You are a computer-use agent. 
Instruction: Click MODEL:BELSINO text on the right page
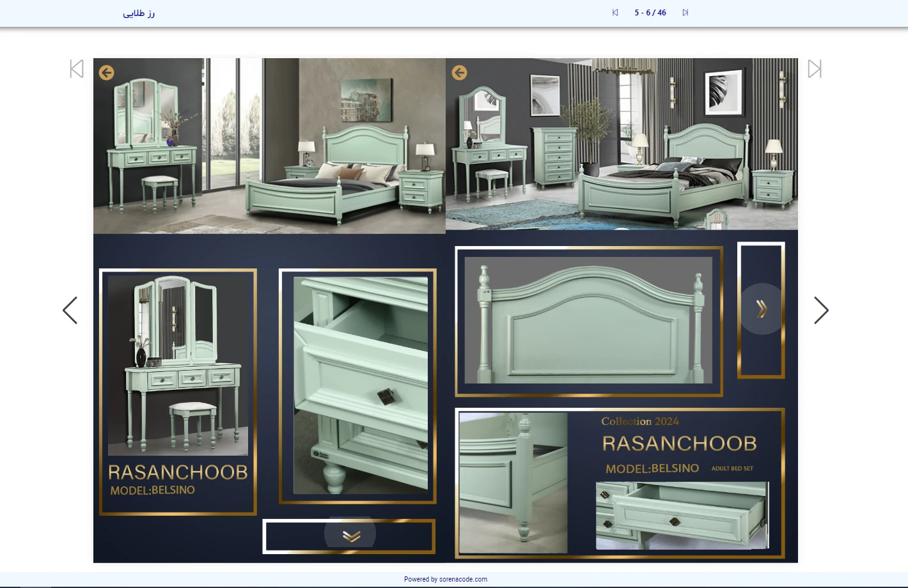(652, 468)
